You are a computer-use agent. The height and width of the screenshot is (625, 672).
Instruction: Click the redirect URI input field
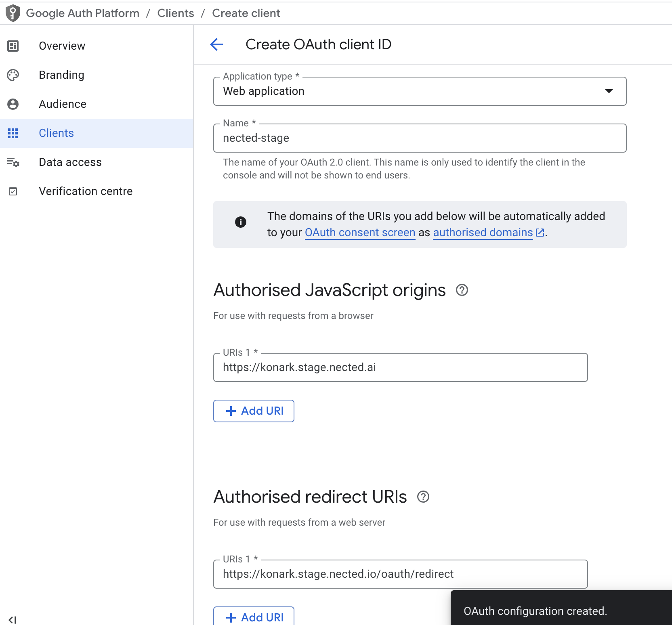click(x=400, y=574)
